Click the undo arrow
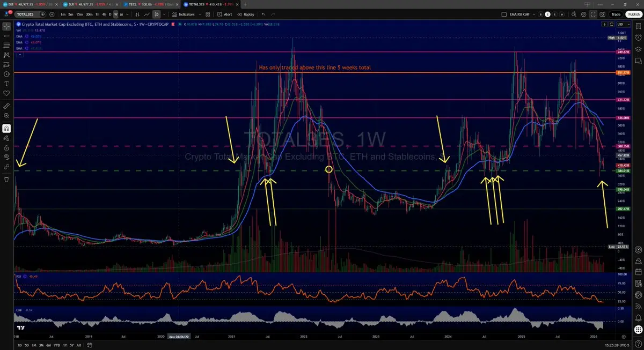 (x=264, y=14)
